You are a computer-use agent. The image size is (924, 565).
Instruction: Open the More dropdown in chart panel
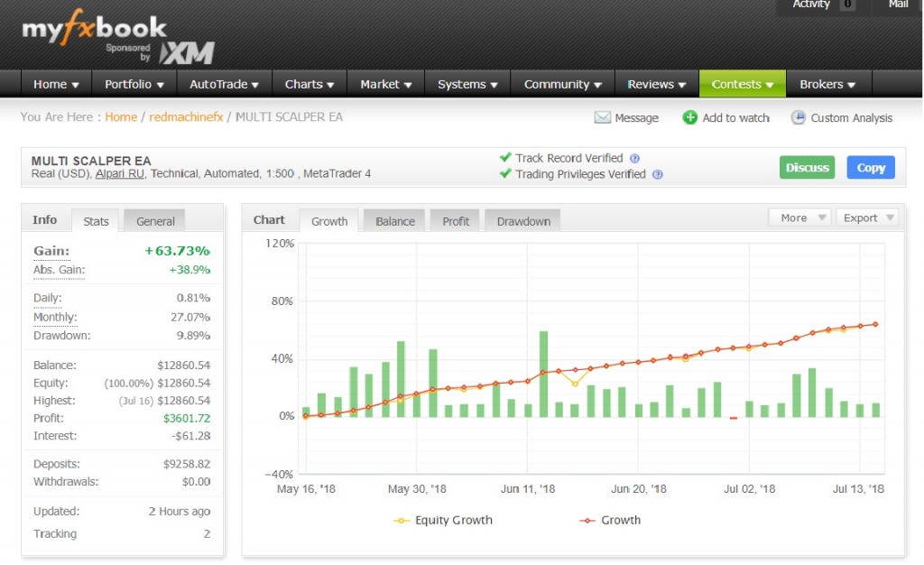[799, 218]
